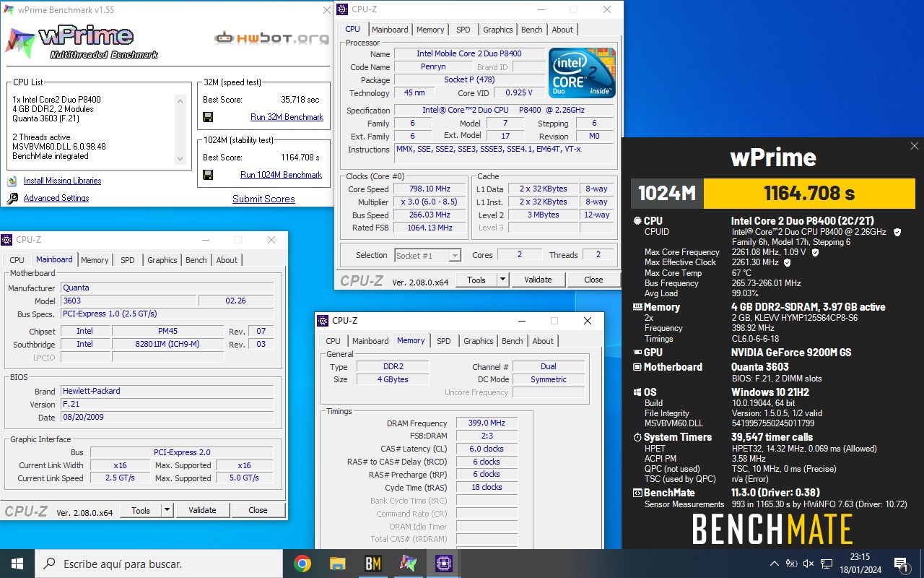Click the Install Missing Libraries icon
924x578 pixels.
[x=12, y=181]
